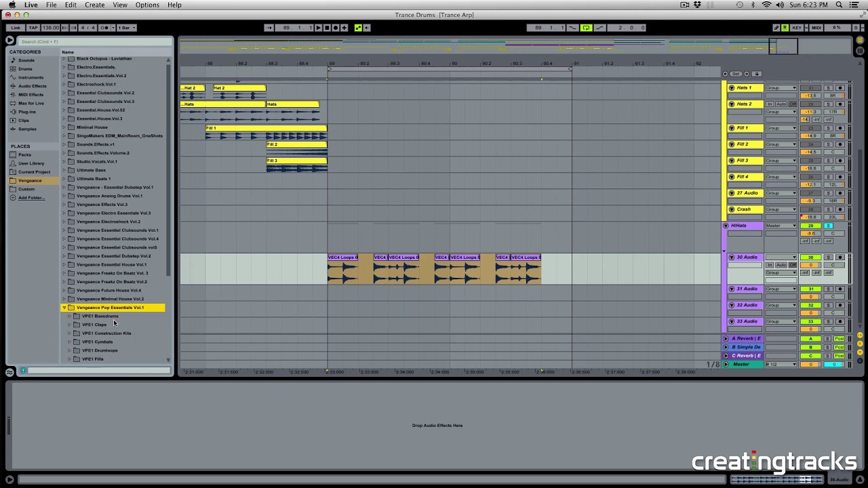Expand VPE1 Claps folder
This screenshot has height=488, width=868.
pyautogui.click(x=69, y=325)
